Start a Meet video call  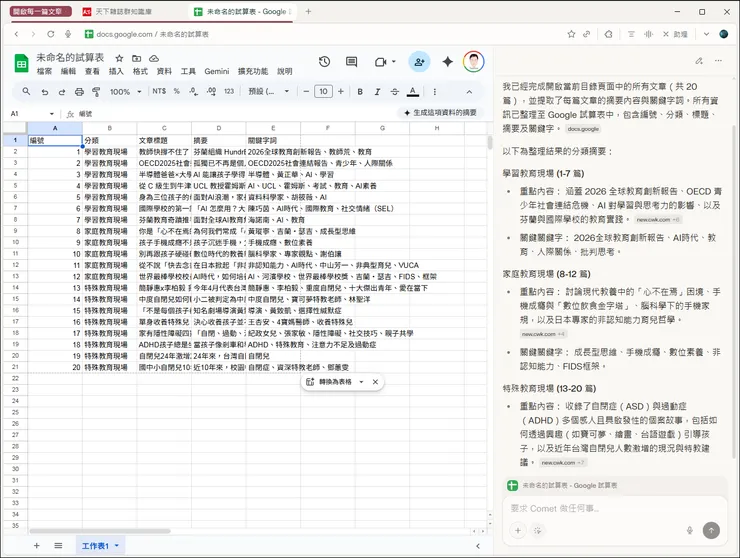380,62
